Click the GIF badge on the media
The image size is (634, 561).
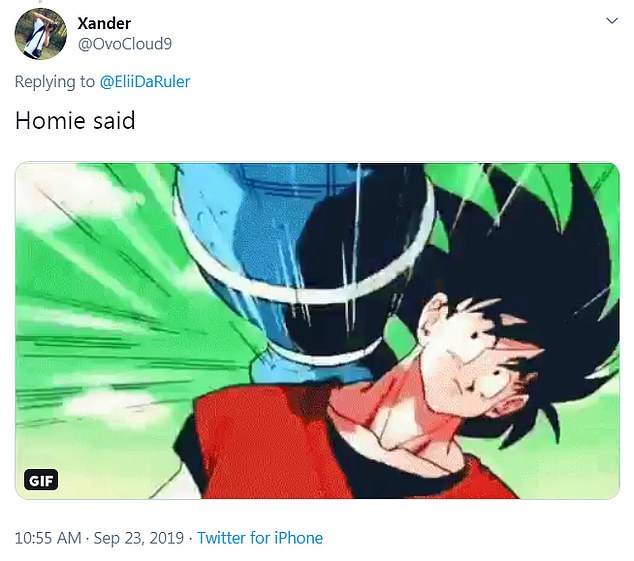pos(41,480)
